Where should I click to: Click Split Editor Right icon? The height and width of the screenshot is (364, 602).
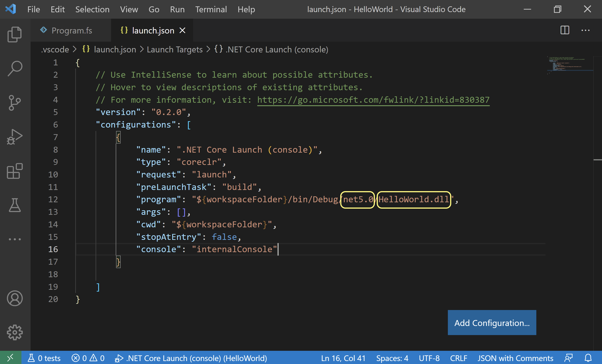tap(565, 31)
